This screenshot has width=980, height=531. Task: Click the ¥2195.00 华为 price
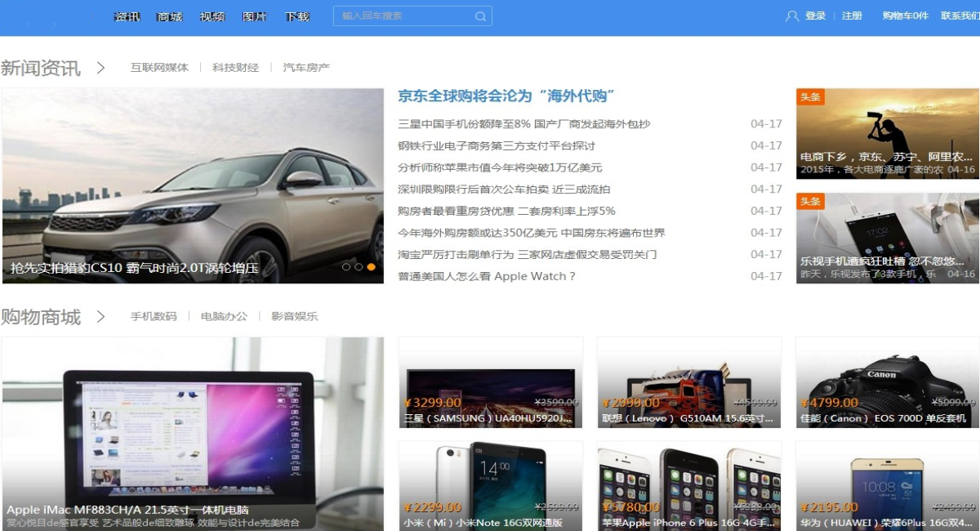click(x=830, y=507)
